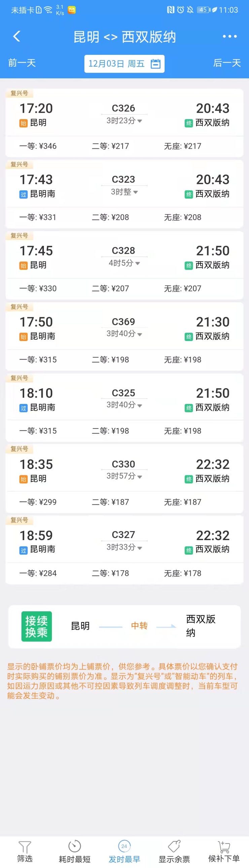Choose 无座 ¥217 on train C326

pyautogui.click(x=183, y=146)
